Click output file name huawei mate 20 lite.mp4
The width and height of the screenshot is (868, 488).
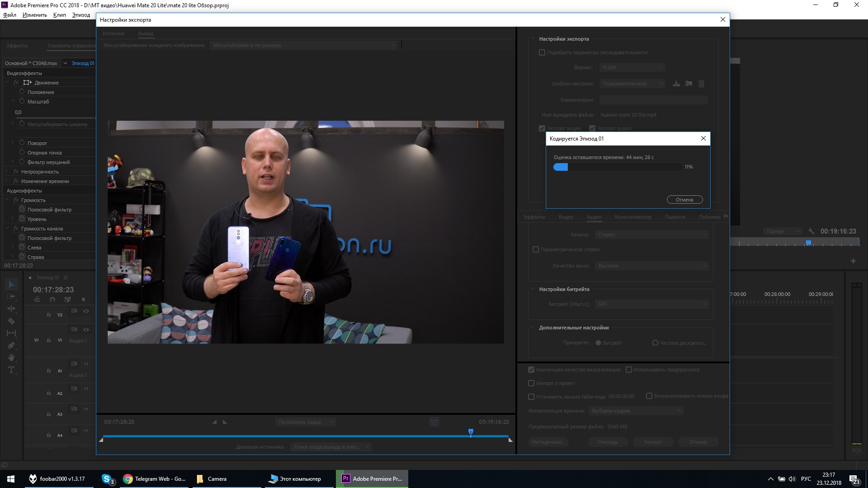tap(628, 115)
